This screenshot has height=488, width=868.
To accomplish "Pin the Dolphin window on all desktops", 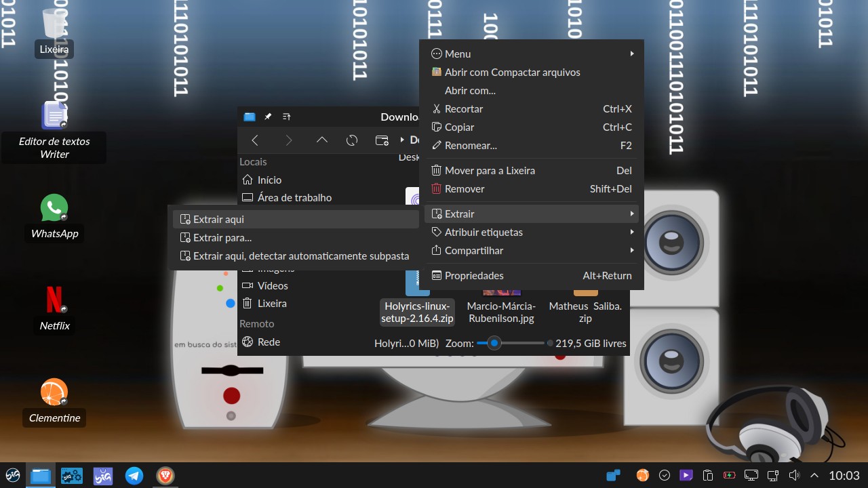I will click(268, 117).
